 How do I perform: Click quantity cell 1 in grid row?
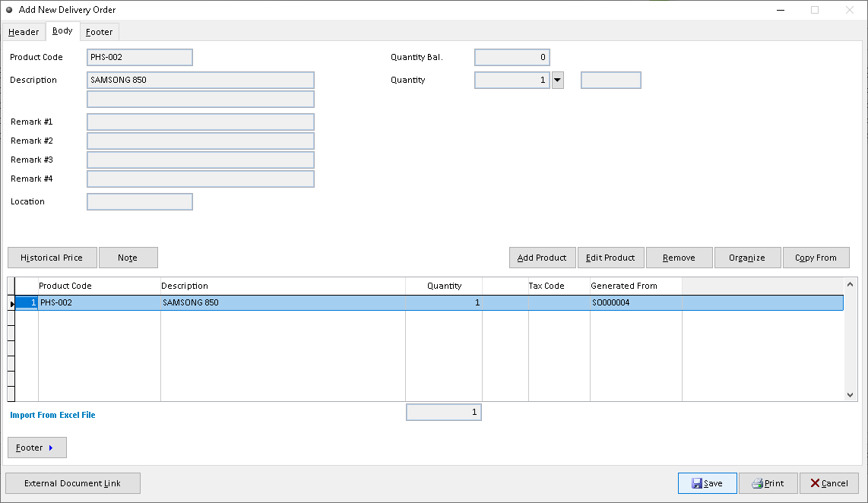(444, 302)
